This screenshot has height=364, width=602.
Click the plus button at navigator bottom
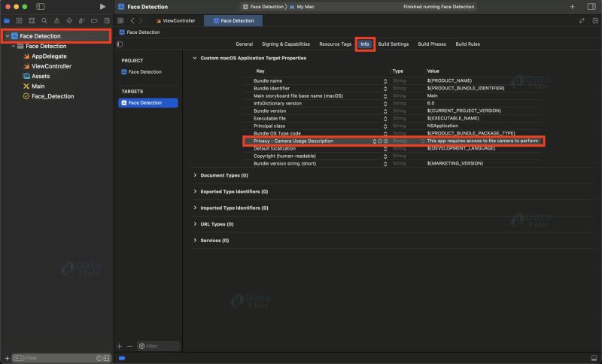tap(7, 358)
